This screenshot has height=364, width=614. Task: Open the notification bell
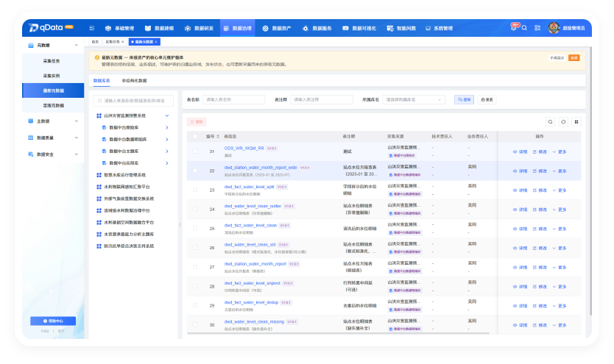[513, 28]
